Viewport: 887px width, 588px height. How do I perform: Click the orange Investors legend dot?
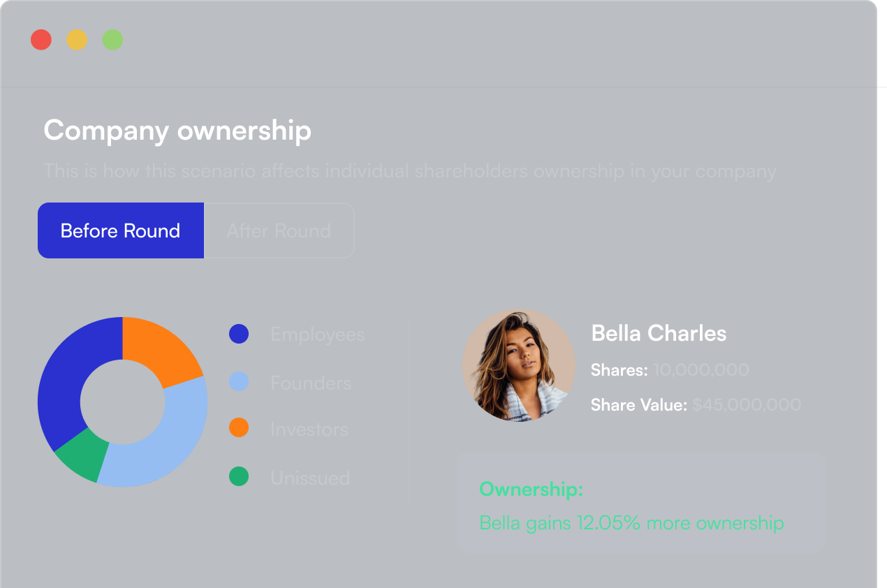point(239,428)
